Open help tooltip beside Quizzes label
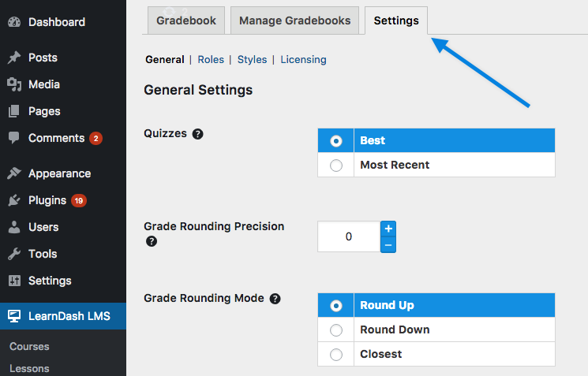Viewport: 588px width, 376px height. pos(197,134)
